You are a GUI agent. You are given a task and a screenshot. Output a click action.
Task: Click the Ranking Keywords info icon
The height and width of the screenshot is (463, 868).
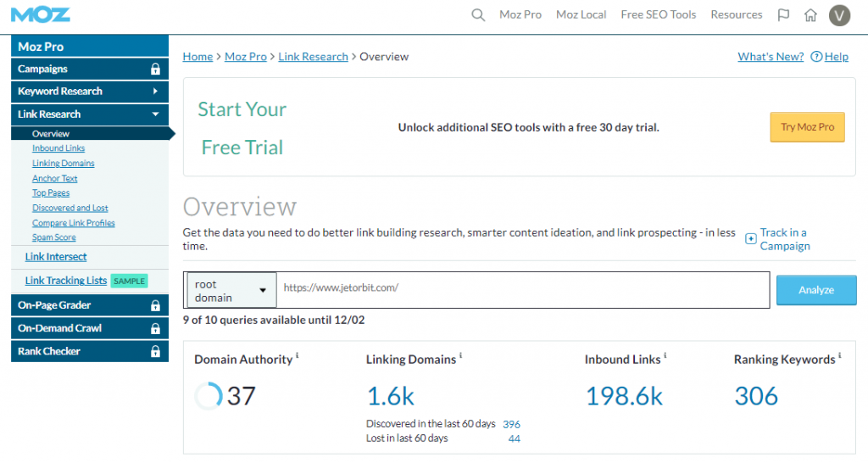coord(840,355)
